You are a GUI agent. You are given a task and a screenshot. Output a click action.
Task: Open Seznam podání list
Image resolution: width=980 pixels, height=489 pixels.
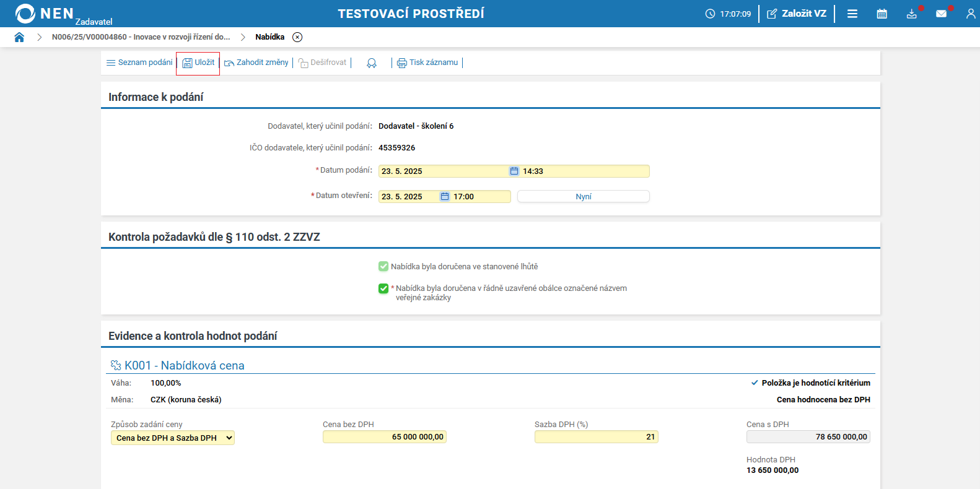pyautogui.click(x=139, y=63)
